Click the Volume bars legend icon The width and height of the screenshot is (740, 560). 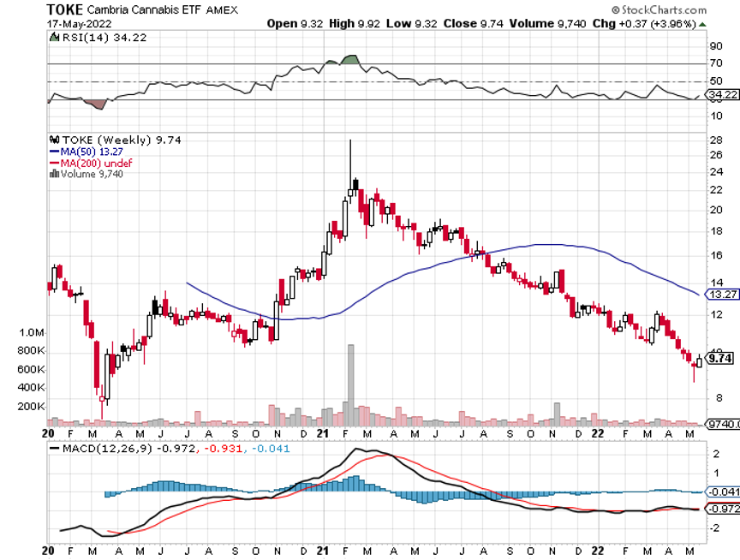(54, 174)
